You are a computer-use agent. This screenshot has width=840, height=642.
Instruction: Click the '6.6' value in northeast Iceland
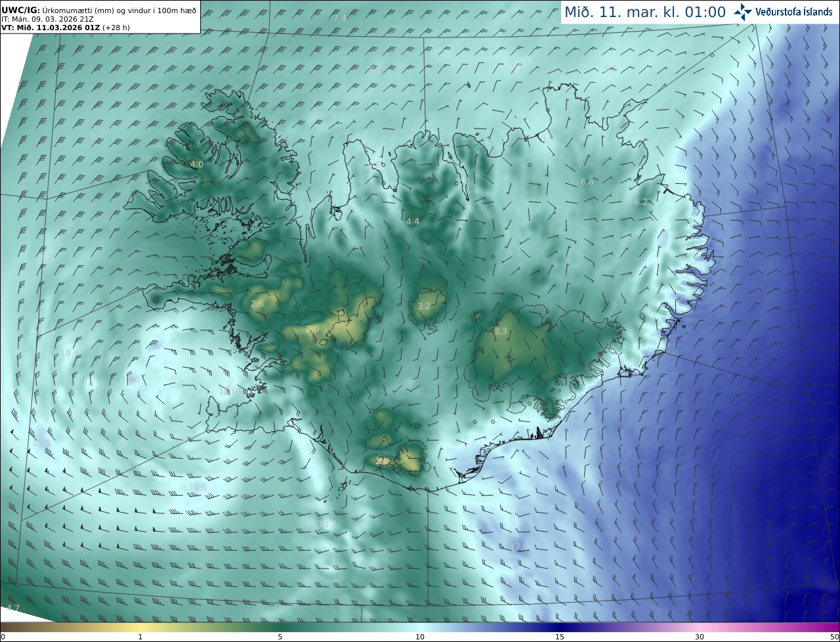tap(587, 182)
